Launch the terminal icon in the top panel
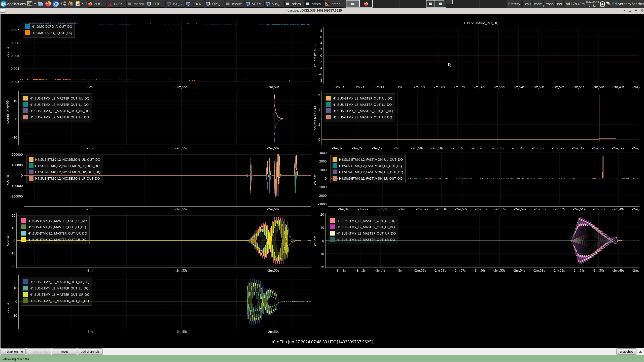This screenshot has height=362, width=644. pyautogui.click(x=30, y=4)
